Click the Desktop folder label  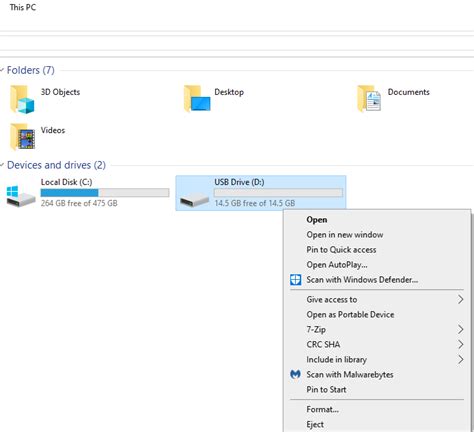coord(229,92)
